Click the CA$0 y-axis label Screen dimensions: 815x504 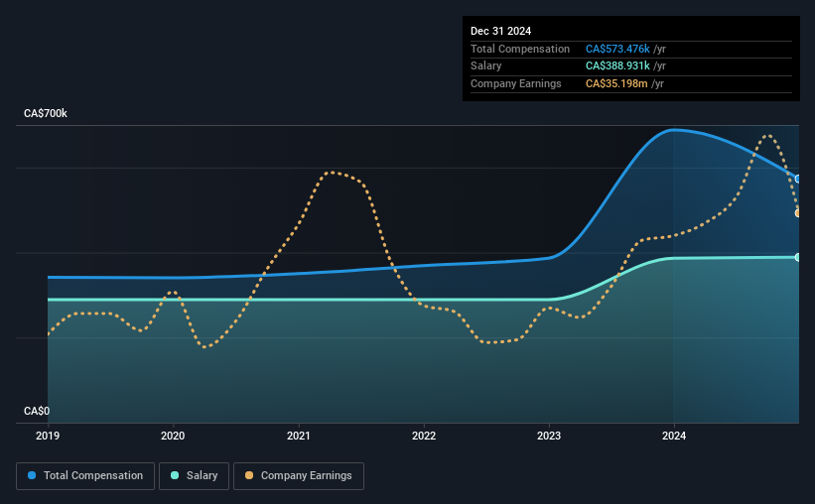click(37, 411)
